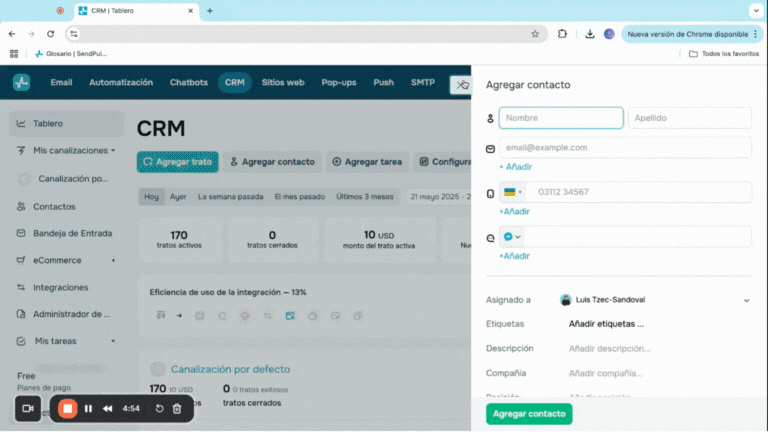
Task: Click the SendPulse logo icon
Action: [21, 82]
